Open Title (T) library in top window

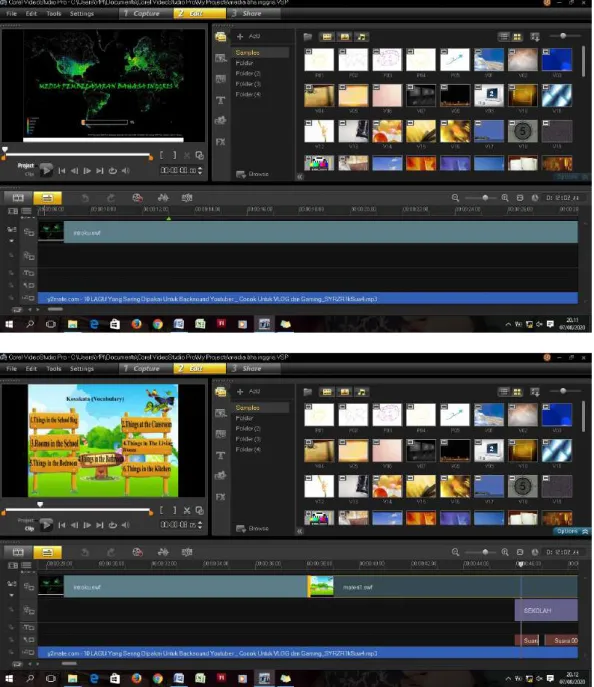pos(221,100)
